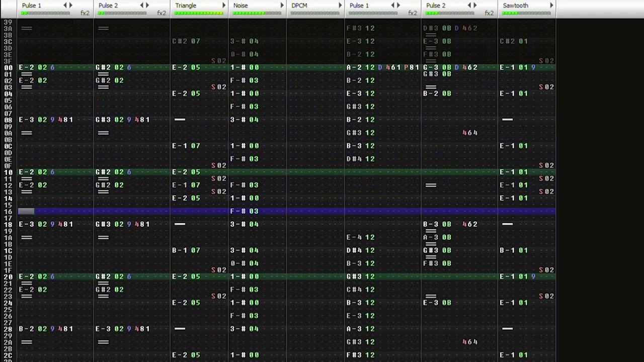Select C#2 01 Sawtooth note on row 3C

(x=514, y=41)
